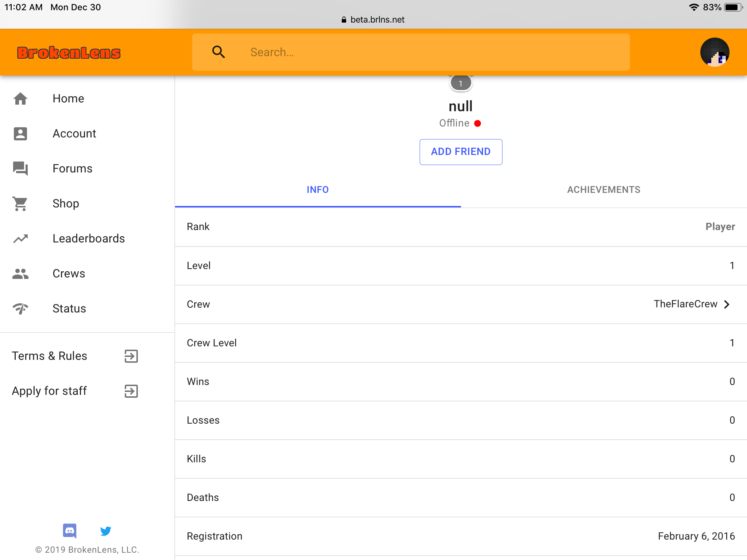This screenshot has width=747, height=560.
Task: Select the Kills row label
Action: click(x=196, y=459)
